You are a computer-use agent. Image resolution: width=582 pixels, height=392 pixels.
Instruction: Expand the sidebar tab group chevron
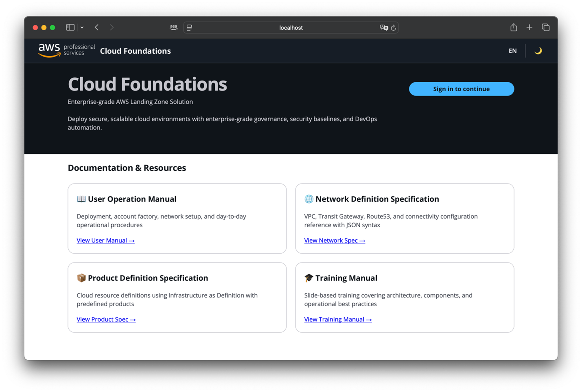(82, 28)
